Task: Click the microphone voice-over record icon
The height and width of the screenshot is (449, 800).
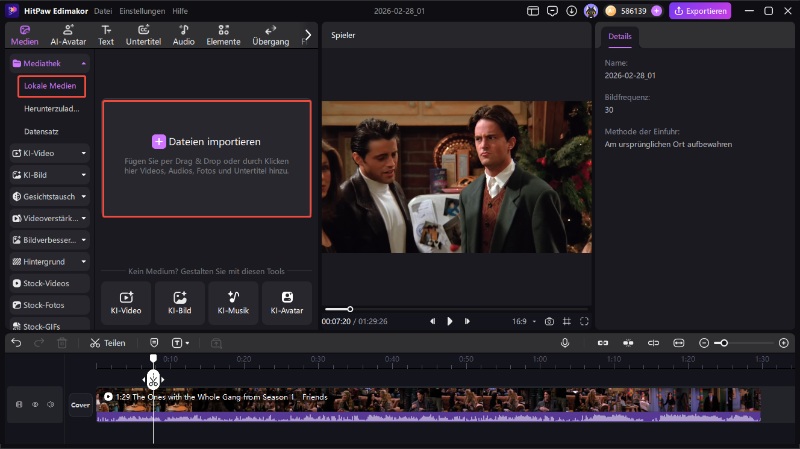Action: [x=565, y=343]
